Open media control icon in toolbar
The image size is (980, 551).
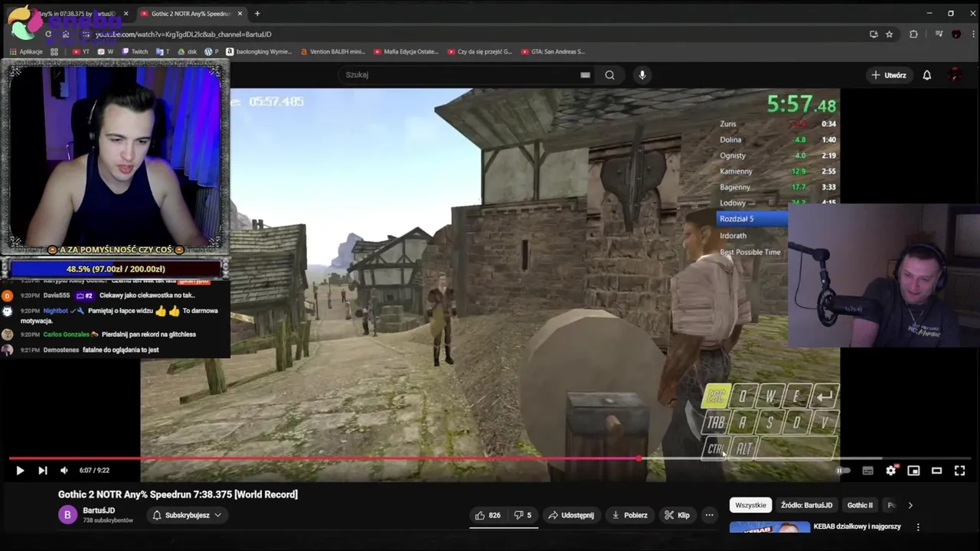tap(939, 34)
